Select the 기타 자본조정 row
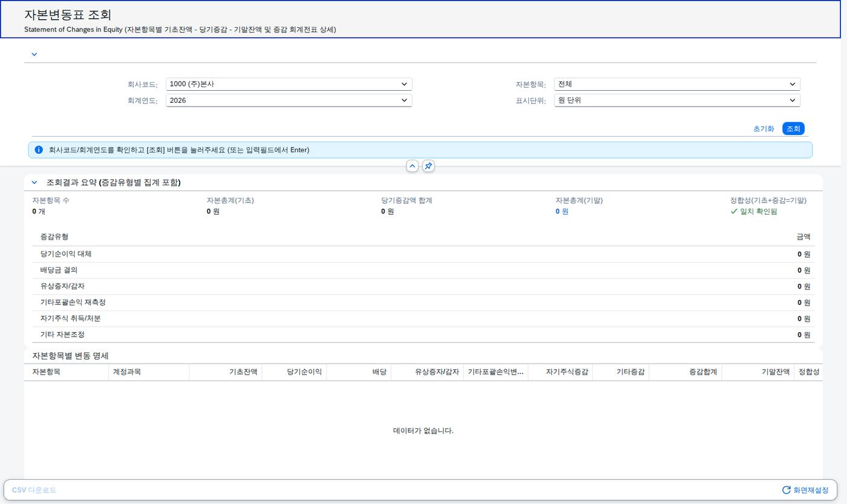Screen dimensions: 847x504 point(423,335)
